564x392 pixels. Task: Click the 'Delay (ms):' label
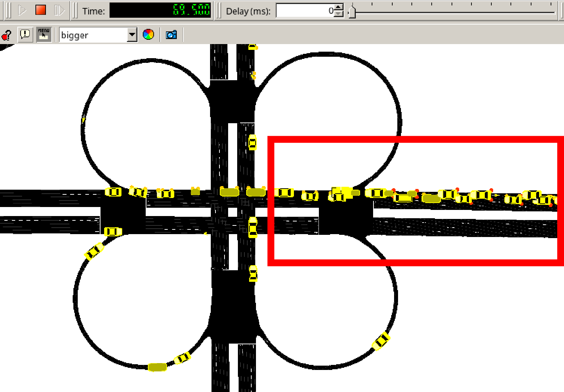(248, 11)
